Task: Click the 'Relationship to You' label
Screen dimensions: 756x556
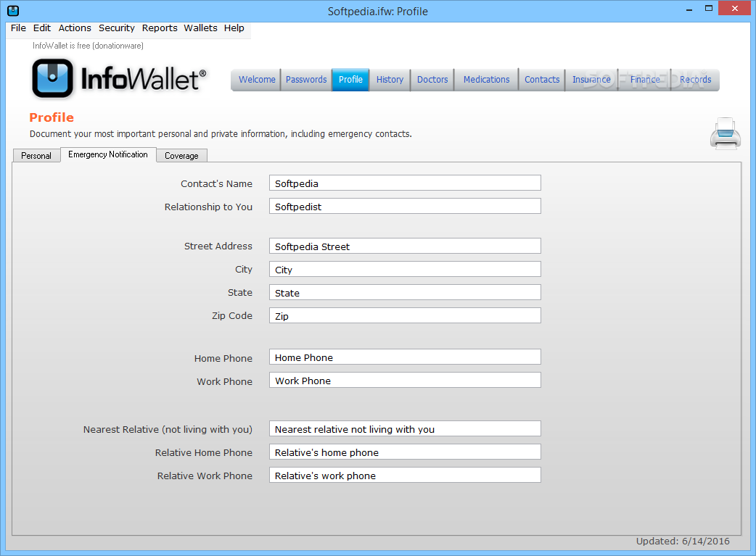Action: [208, 207]
